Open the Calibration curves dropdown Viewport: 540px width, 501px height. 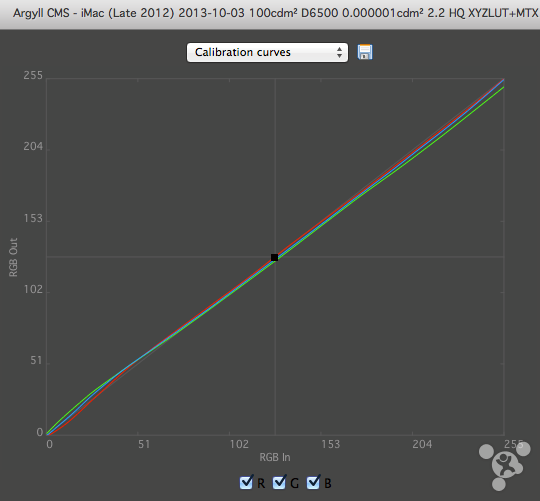[x=267, y=52]
